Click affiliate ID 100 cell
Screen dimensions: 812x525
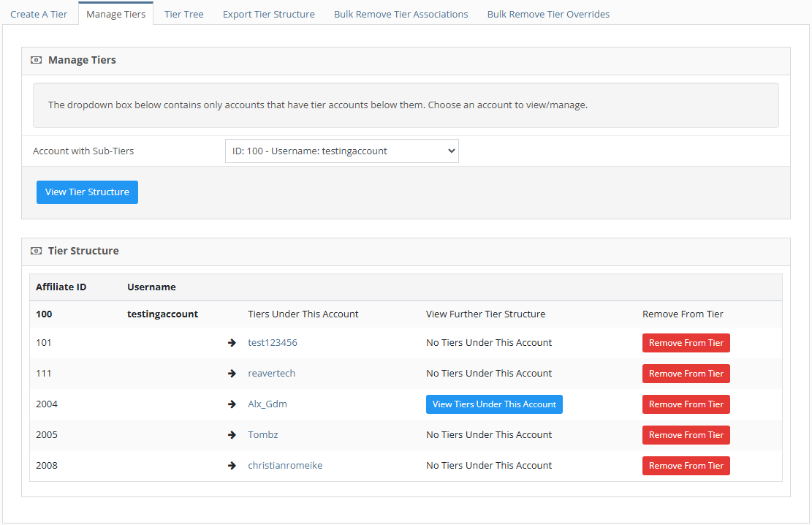point(44,314)
